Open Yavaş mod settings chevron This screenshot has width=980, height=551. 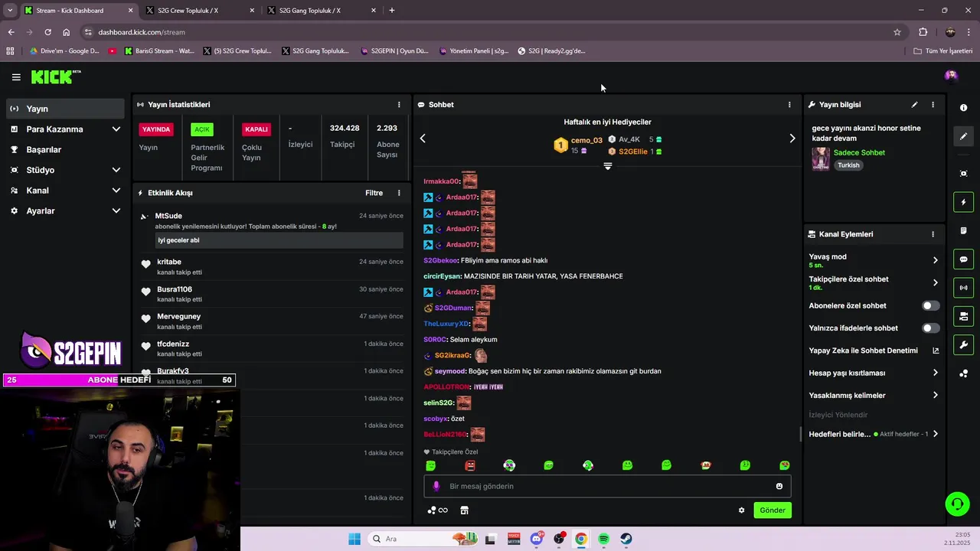pyautogui.click(x=935, y=260)
